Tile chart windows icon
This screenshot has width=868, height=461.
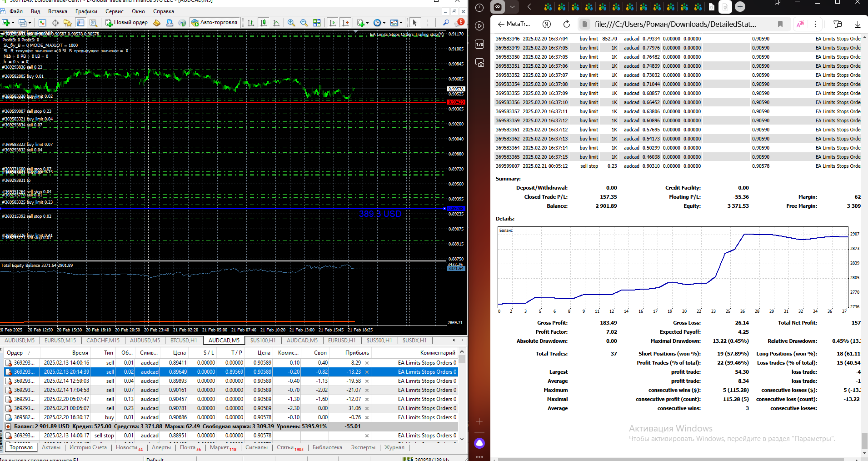coord(317,23)
